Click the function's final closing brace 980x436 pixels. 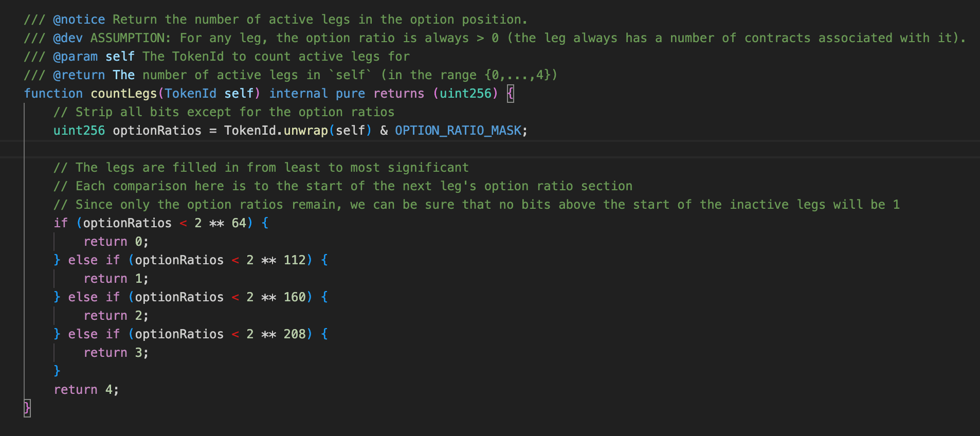point(27,408)
